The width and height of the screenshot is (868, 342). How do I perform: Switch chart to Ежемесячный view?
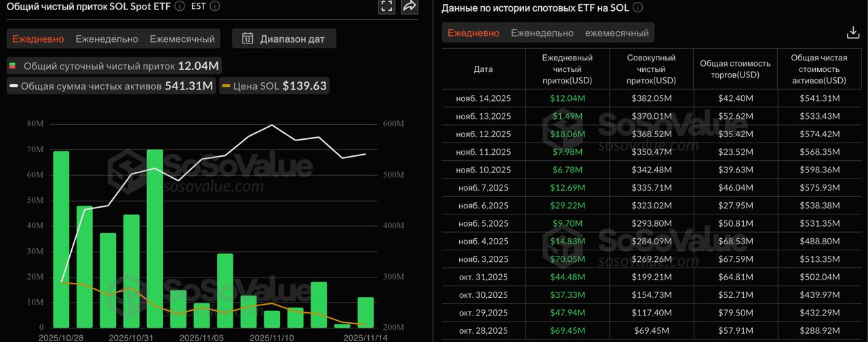[x=182, y=39]
